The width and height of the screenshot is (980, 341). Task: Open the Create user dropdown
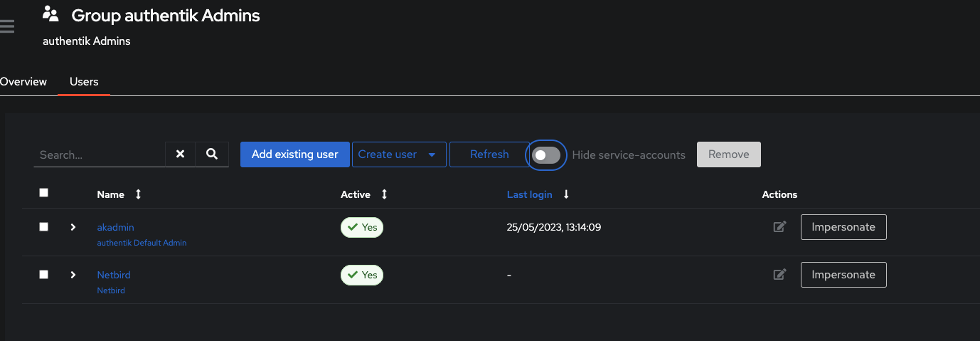tap(399, 154)
